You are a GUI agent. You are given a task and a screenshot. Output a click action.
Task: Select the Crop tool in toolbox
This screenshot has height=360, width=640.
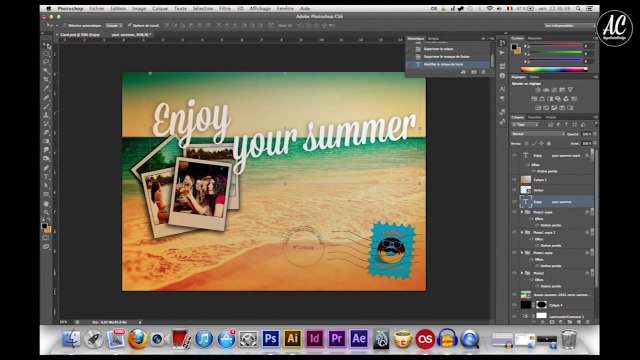click(x=47, y=79)
